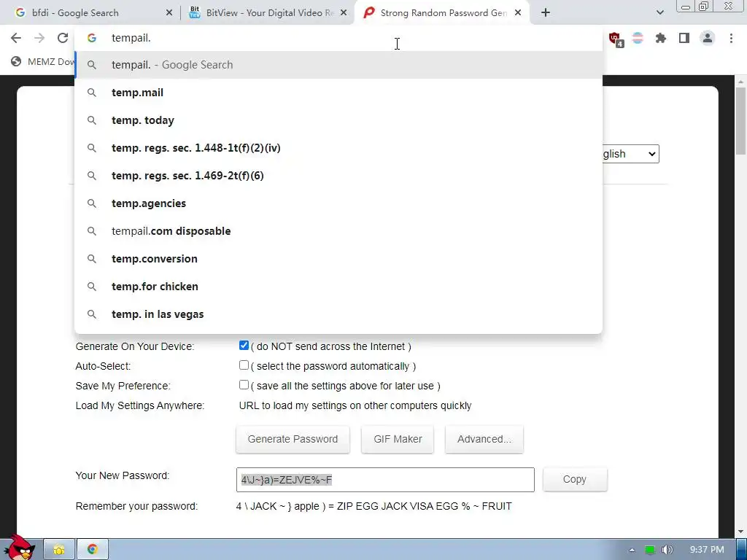Go back using the browser back arrow
Viewport: 747px width, 560px height.
tap(16, 38)
